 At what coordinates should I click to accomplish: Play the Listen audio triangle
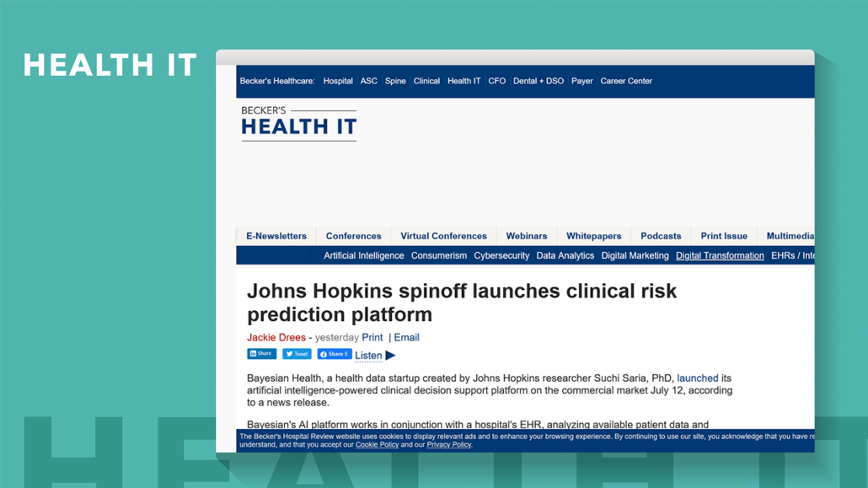point(390,356)
